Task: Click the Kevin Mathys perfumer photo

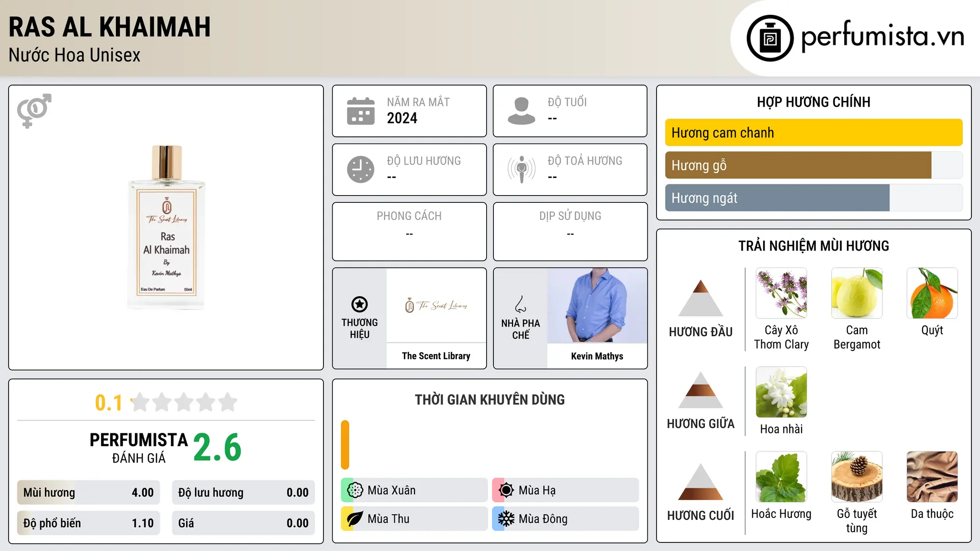Action: (x=597, y=306)
